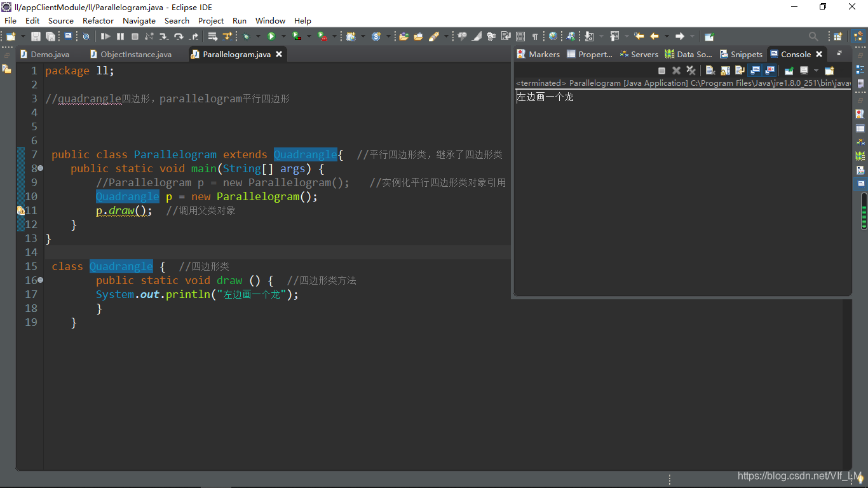Close the Console view tab

(819, 54)
